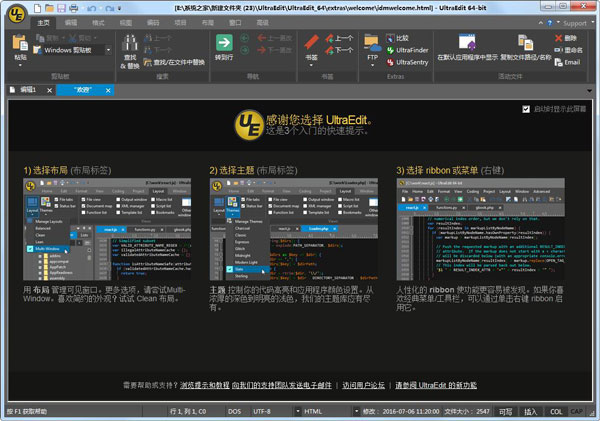Click the red Bookmark (书签) icon
This screenshot has height=421, width=600.
(x=311, y=43)
